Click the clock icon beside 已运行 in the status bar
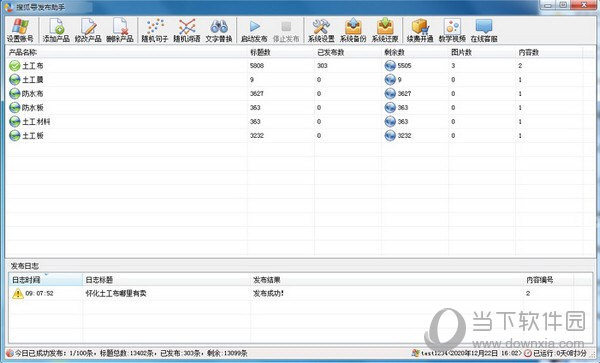Image resolution: width=600 pixels, height=363 pixels. [528, 353]
